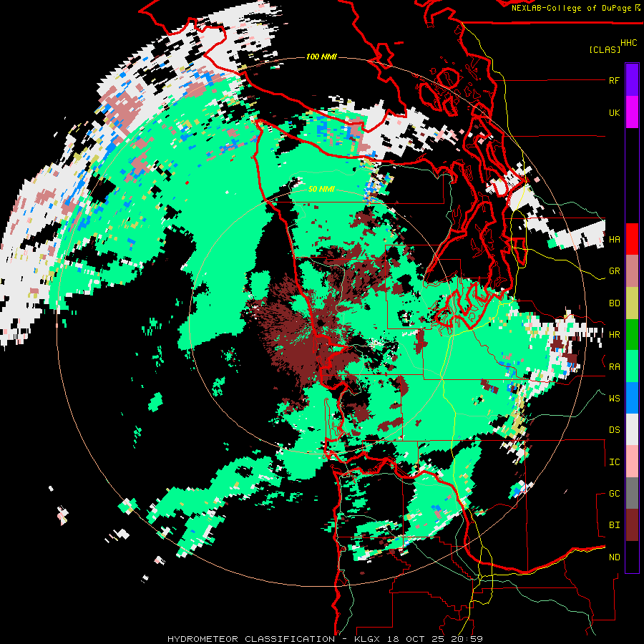Click the ND legend label
Image resolution: width=644 pixels, height=644 pixels.
(614, 557)
